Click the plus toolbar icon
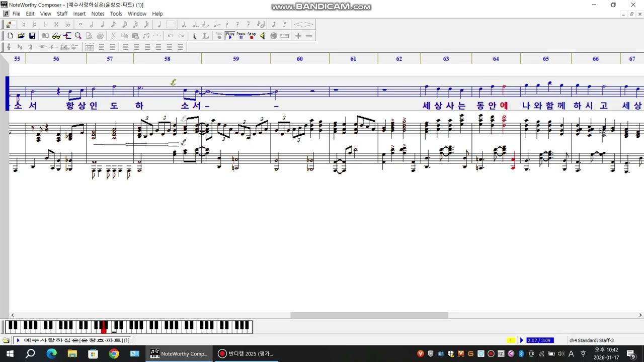 pyautogui.click(x=298, y=36)
